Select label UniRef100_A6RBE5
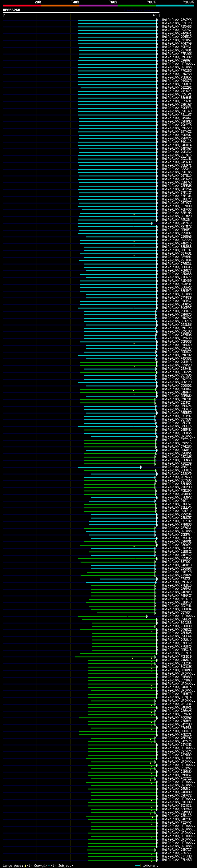 [177, 413]
